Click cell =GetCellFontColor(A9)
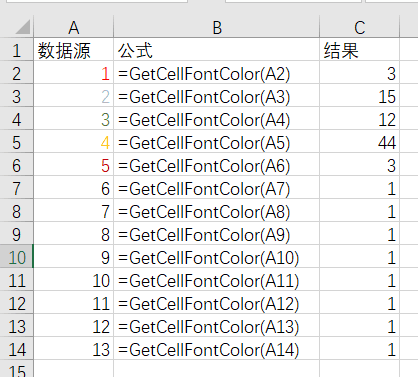This screenshot has height=377, width=418. [x=217, y=234]
